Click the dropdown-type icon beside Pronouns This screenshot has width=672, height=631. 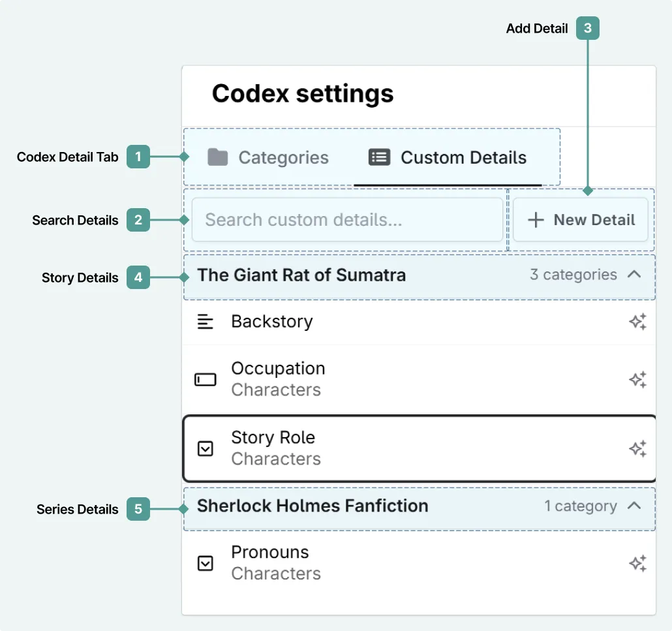point(206,562)
